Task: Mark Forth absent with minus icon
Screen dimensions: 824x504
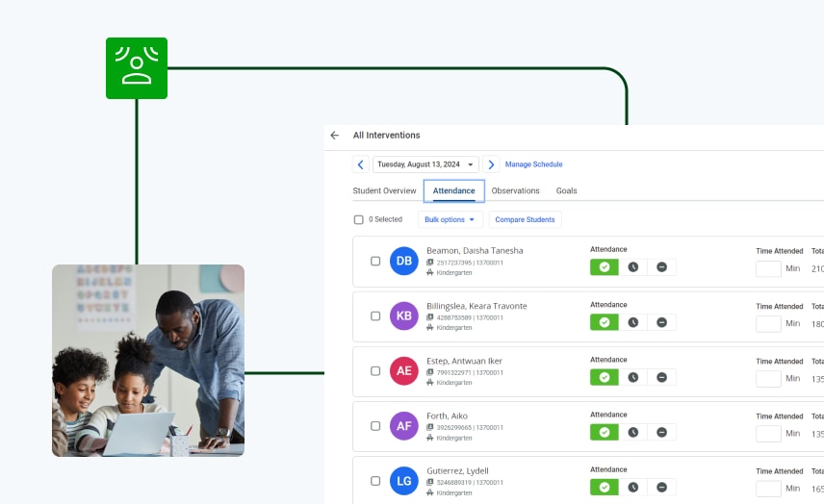Action: point(661,432)
